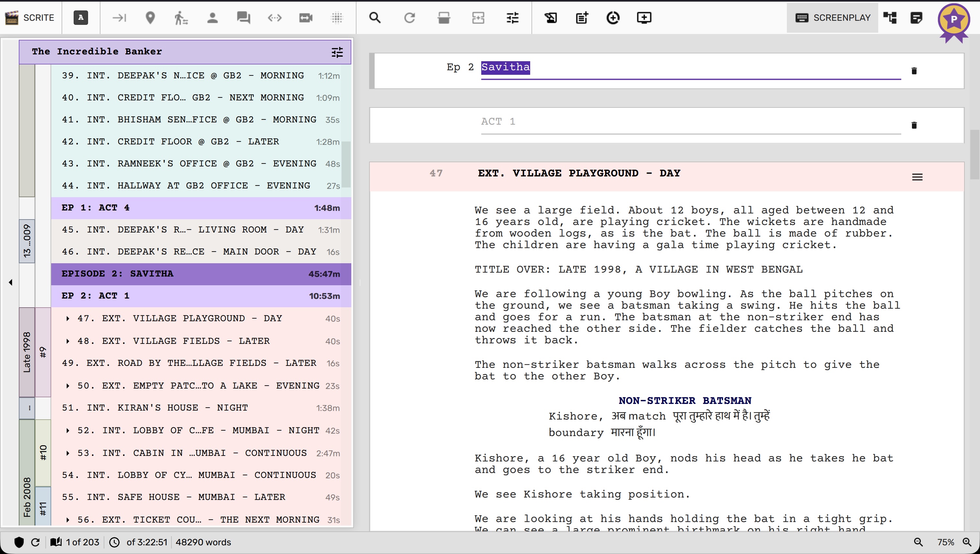Viewport: 980px width, 554px height.
Task: Collapse the scene list side panel arrow
Action: coord(10,282)
